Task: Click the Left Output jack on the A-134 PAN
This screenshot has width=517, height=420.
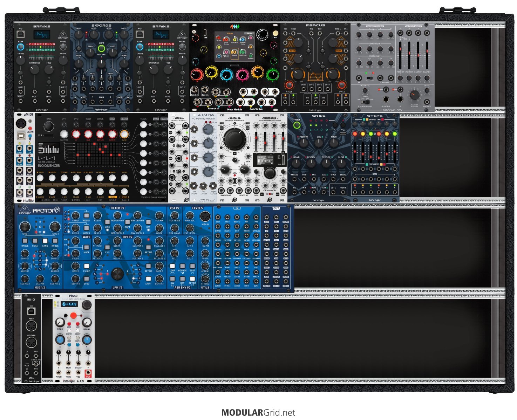Action: [194, 186]
